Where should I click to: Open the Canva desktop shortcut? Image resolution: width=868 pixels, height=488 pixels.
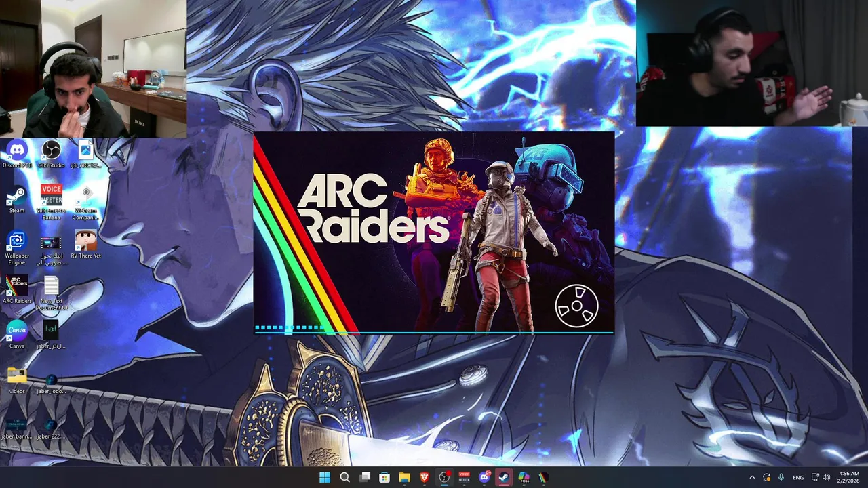point(17,335)
